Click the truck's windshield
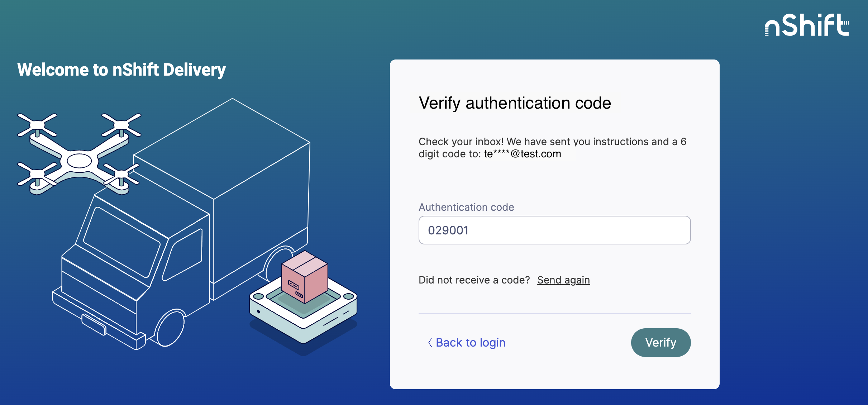 pos(122,242)
